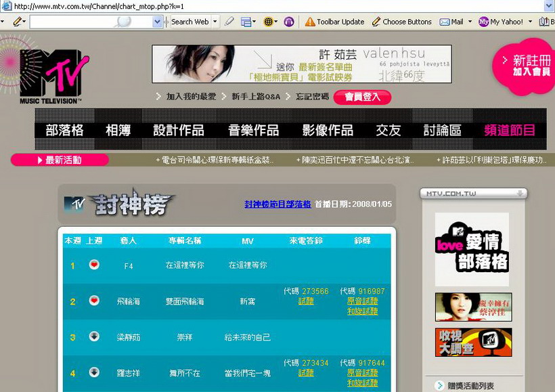Viewport: 555px width, 392px height.
Task: Expand the My Yahoo! dropdown arrow
Action: tap(530, 22)
